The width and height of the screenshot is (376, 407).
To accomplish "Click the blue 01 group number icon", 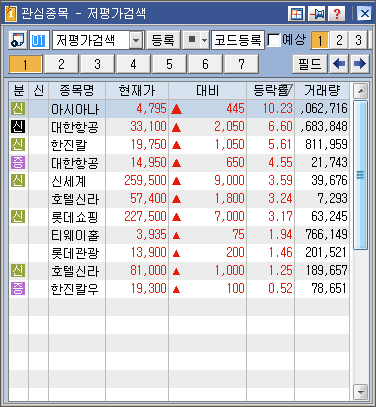I will pos(39,40).
